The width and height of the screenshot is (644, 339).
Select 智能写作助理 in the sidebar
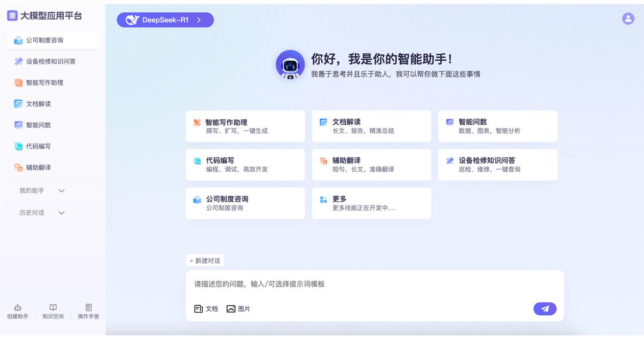[53, 83]
